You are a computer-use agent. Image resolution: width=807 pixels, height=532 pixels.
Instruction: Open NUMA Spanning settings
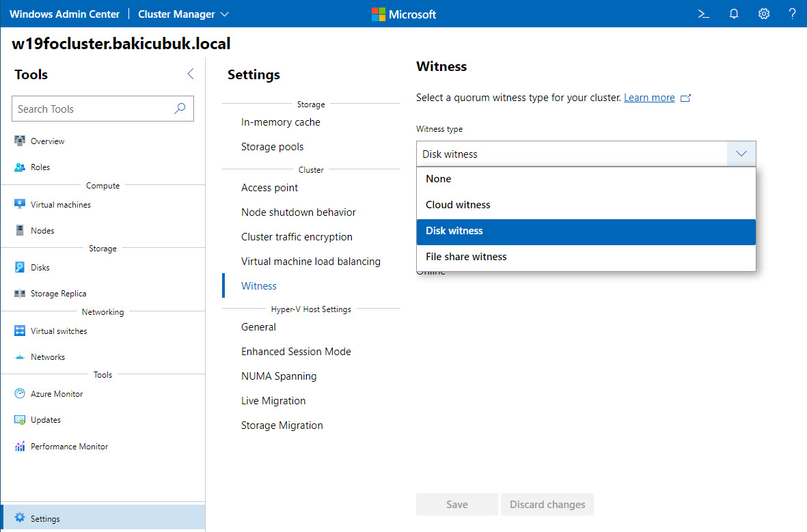click(x=279, y=376)
